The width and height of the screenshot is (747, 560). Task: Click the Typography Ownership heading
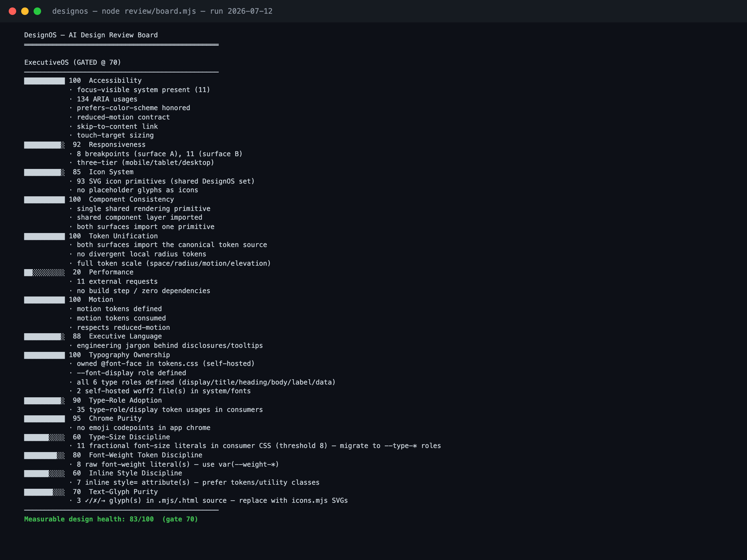(x=129, y=355)
